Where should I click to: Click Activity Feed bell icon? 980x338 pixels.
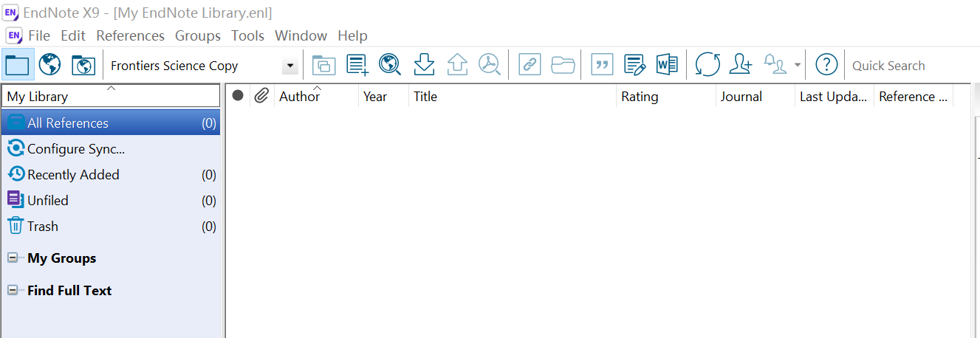[x=774, y=65]
